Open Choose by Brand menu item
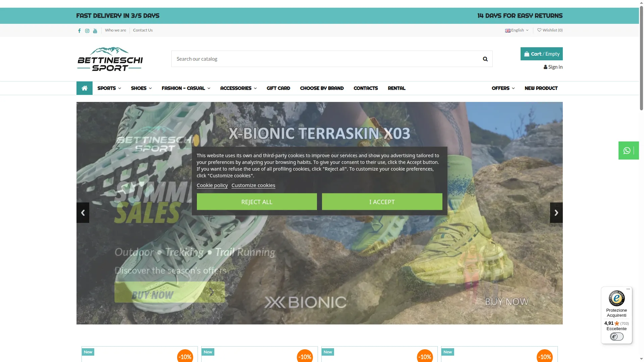The width and height of the screenshot is (644, 362). tap(322, 88)
